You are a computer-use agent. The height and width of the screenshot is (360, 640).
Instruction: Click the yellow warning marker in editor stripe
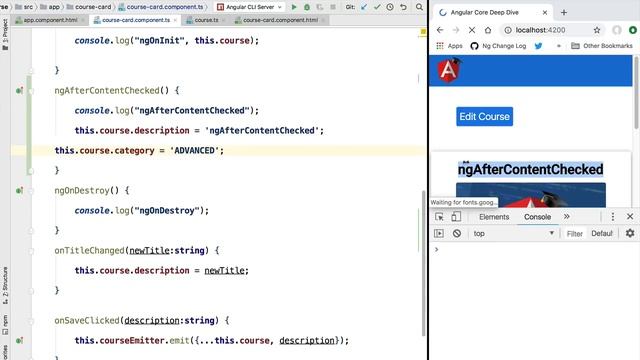[x=422, y=32]
